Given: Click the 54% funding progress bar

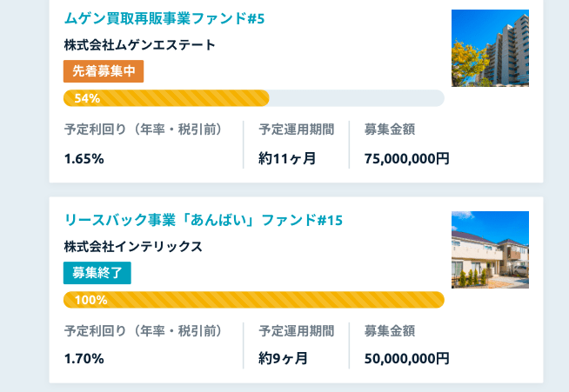Looking at the screenshot, I should pos(254,98).
